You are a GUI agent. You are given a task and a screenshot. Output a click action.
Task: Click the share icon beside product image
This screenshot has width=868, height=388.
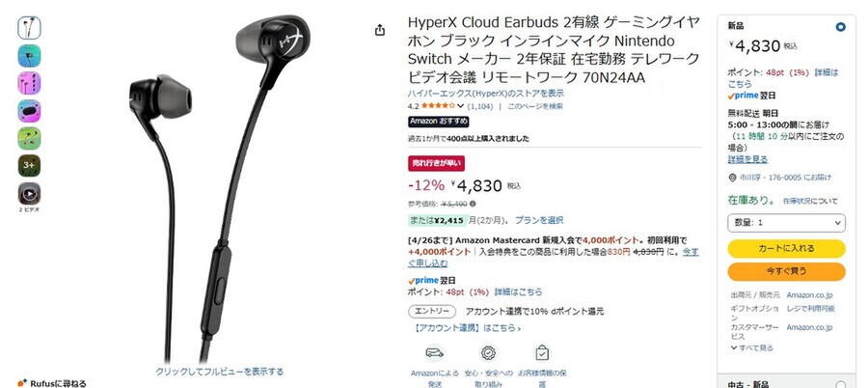coord(380,30)
